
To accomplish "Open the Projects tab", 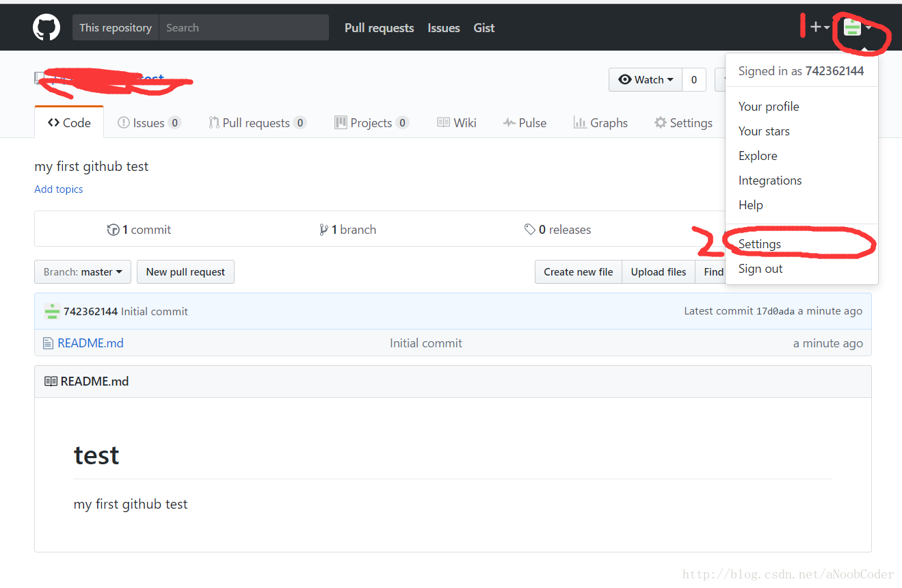I will coord(371,123).
